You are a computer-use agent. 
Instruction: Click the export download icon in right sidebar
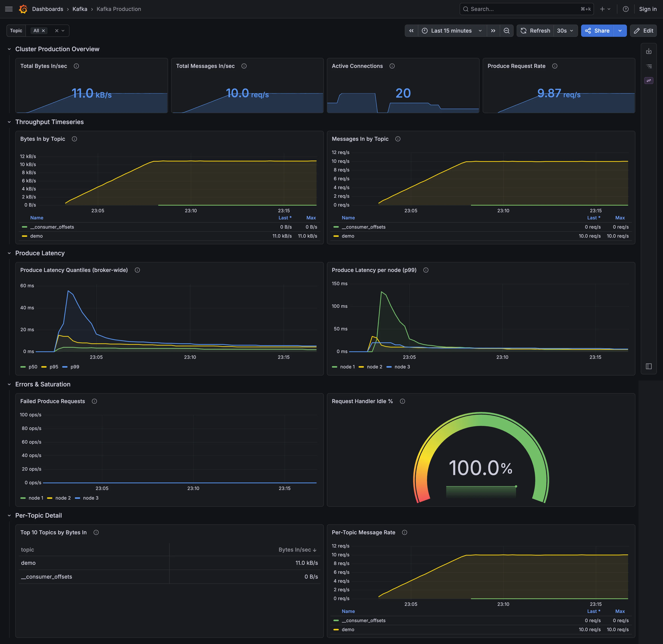point(648,51)
